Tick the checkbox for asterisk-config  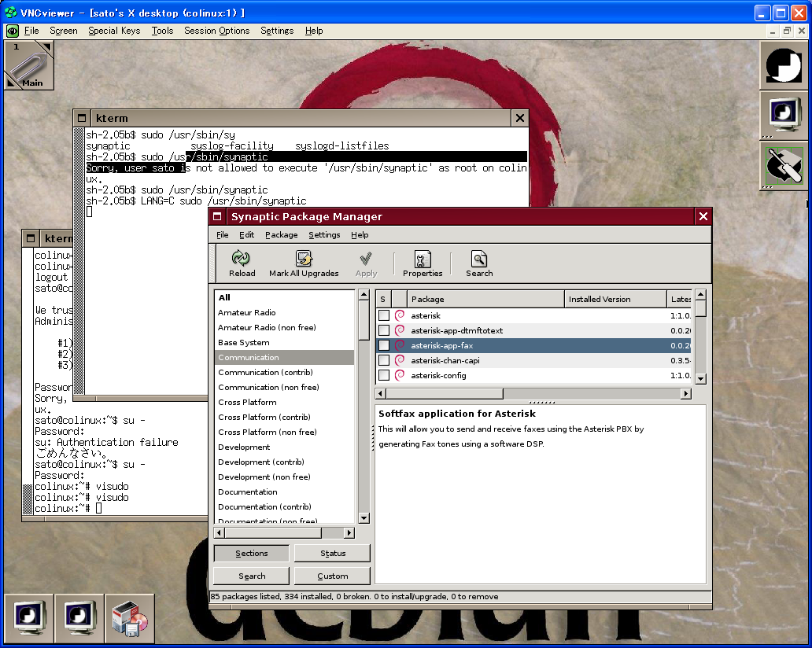384,375
